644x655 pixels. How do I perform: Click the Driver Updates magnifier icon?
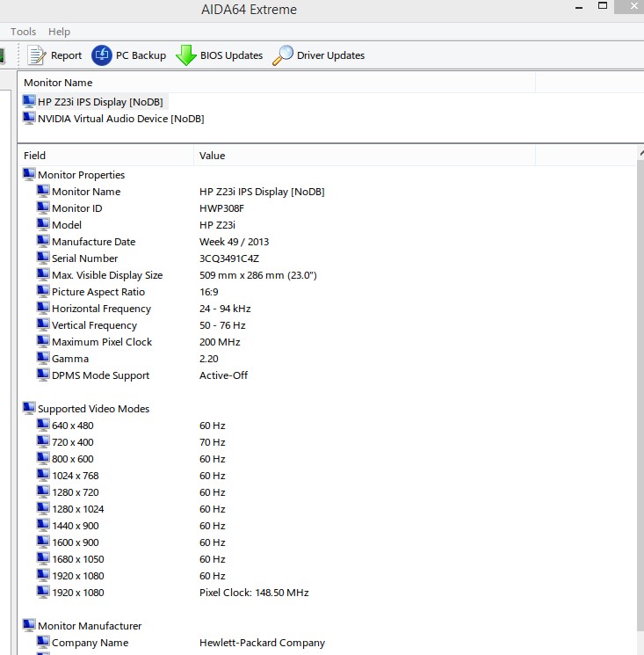click(283, 55)
